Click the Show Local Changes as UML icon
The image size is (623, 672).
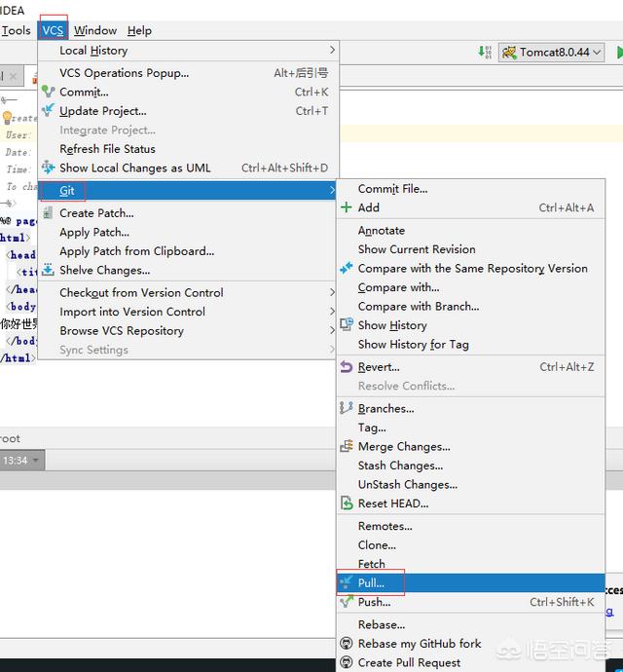[x=49, y=168]
